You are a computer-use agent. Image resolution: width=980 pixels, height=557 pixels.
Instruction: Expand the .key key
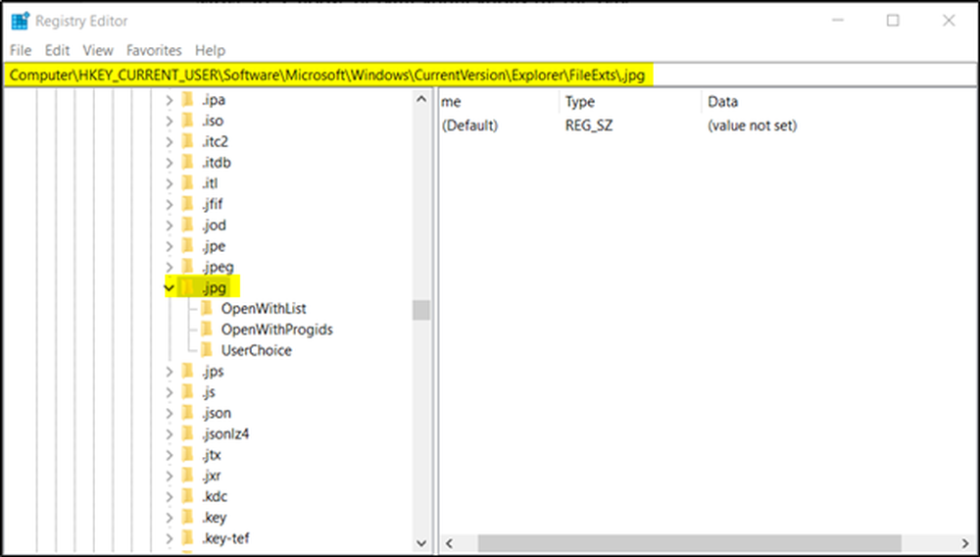[170, 518]
